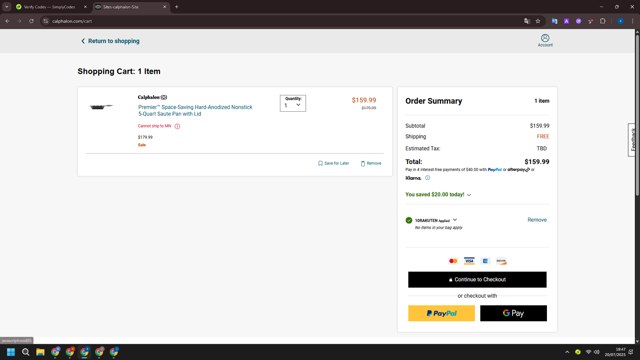The width and height of the screenshot is (640, 360).
Task: Expand You saved $20.00 today details
Action: point(469,195)
